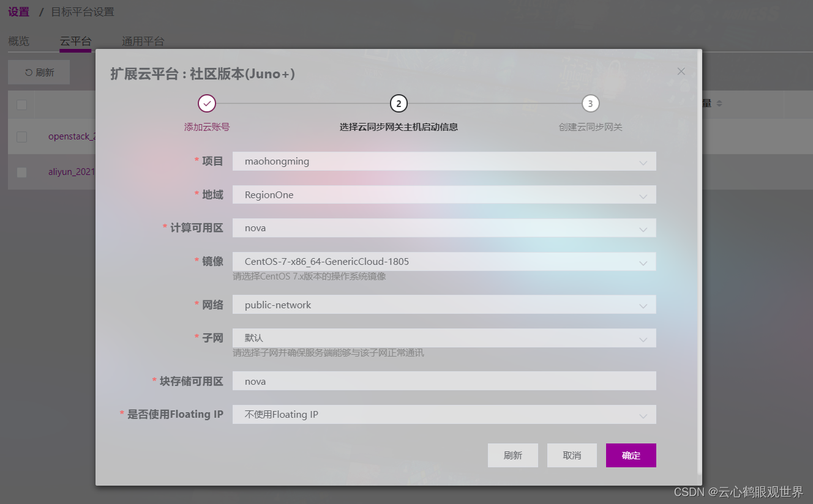
Task: Click the 取消 button
Action: [x=572, y=455]
